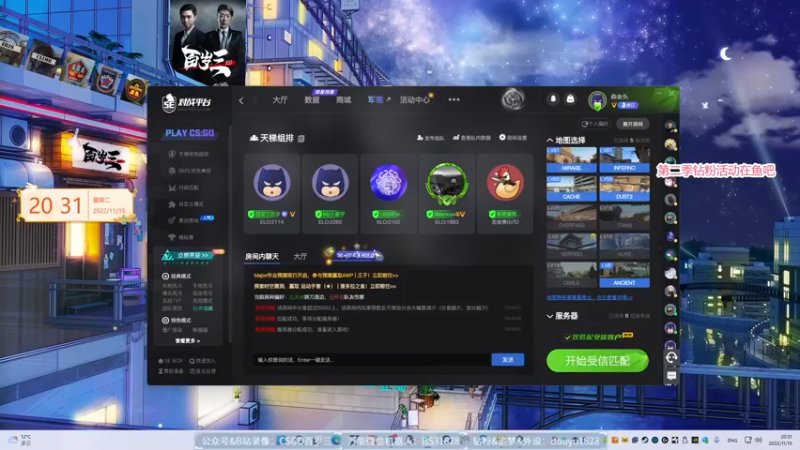Toggle OVERPASS map selection

pos(571,217)
